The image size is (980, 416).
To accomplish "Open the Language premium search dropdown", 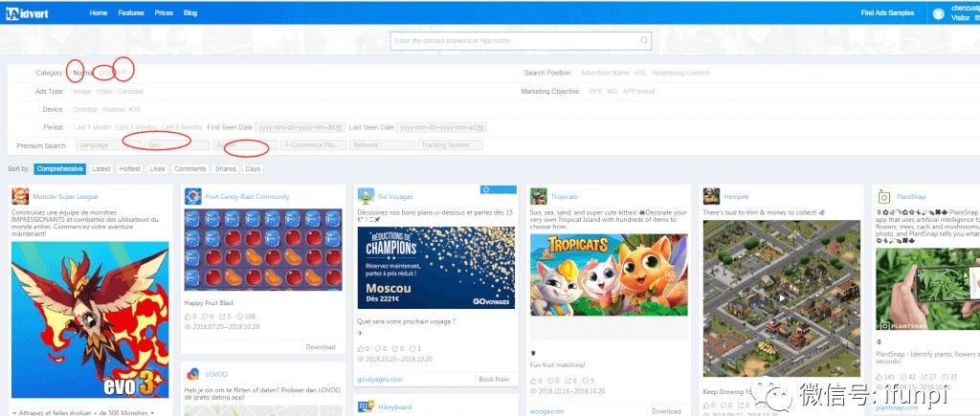I will 108,145.
